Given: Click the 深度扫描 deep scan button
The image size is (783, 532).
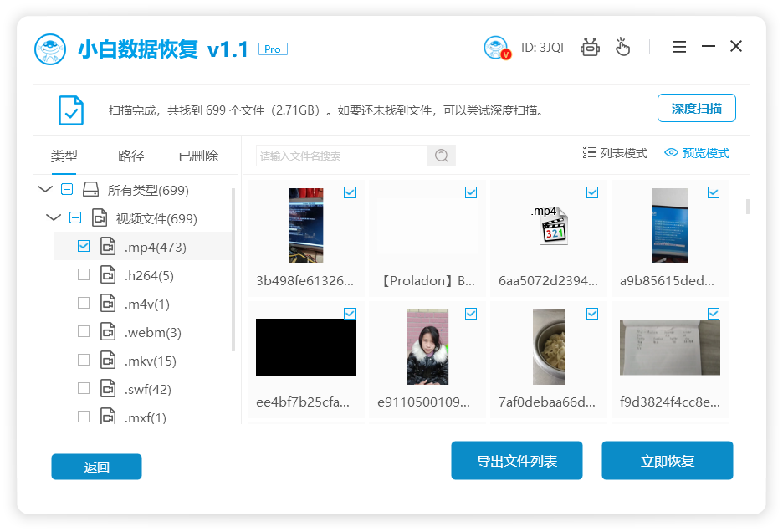Looking at the screenshot, I should [697, 108].
